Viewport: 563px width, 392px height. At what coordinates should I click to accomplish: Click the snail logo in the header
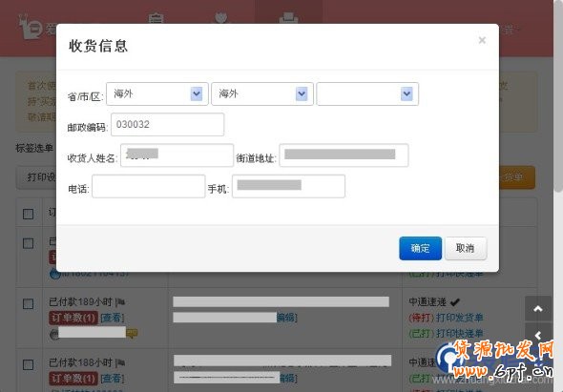pyautogui.click(x=31, y=28)
